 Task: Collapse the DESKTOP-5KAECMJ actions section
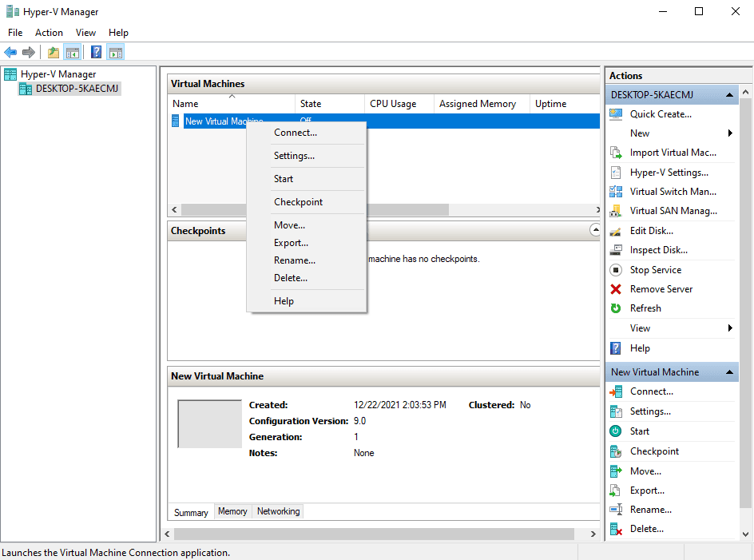(729, 95)
